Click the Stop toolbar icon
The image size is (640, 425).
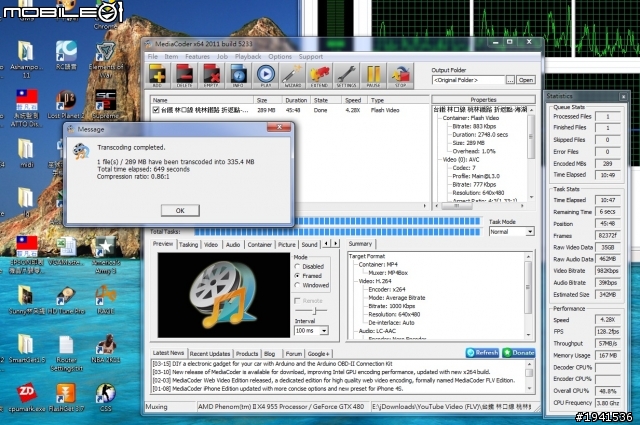[x=400, y=76]
